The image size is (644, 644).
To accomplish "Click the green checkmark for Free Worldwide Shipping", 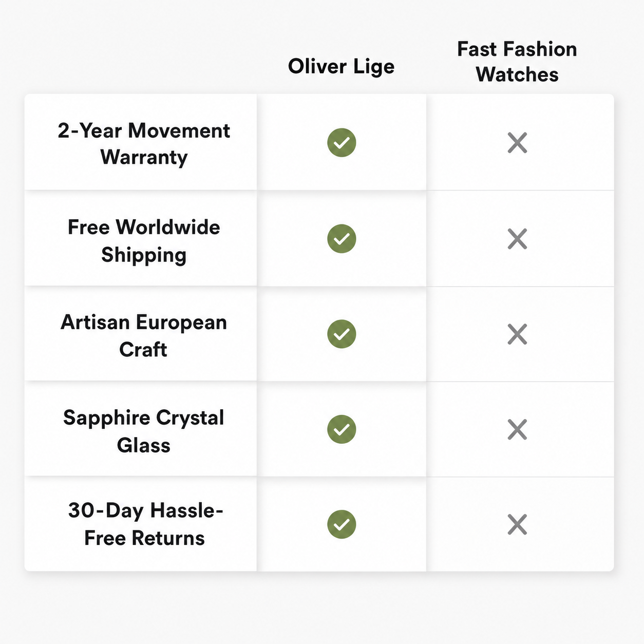I will [x=342, y=239].
